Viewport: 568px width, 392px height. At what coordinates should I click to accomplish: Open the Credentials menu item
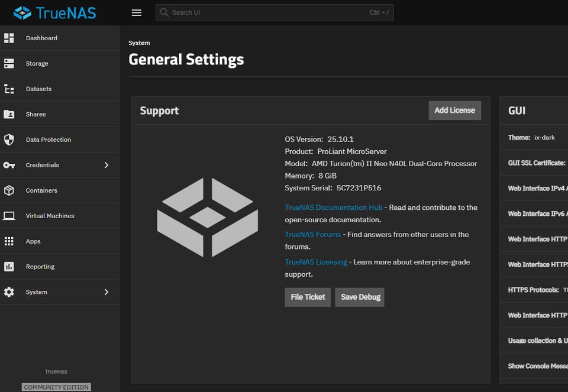coord(43,165)
